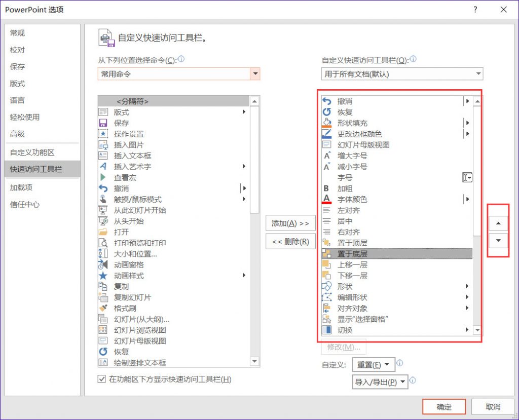Click the 形状填充 paint bucket icon
This screenshot has height=420, width=519.
(x=327, y=123)
